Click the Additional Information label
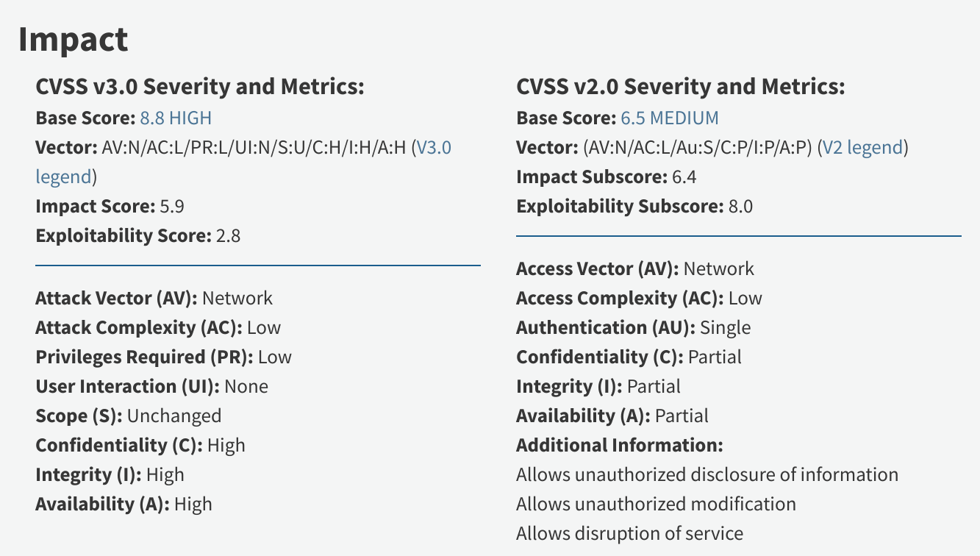This screenshot has width=980, height=556. tap(619, 445)
